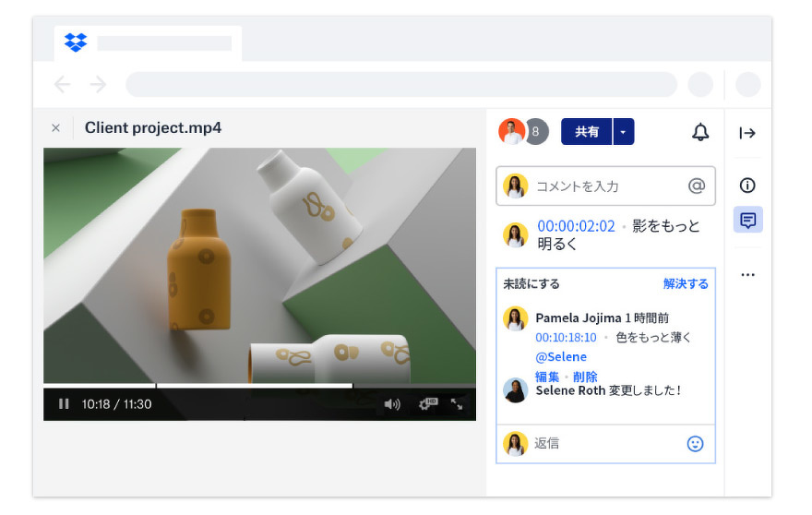The image size is (812, 515).
Task: Click the first browser toolbar circle button
Action: pos(700,85)
